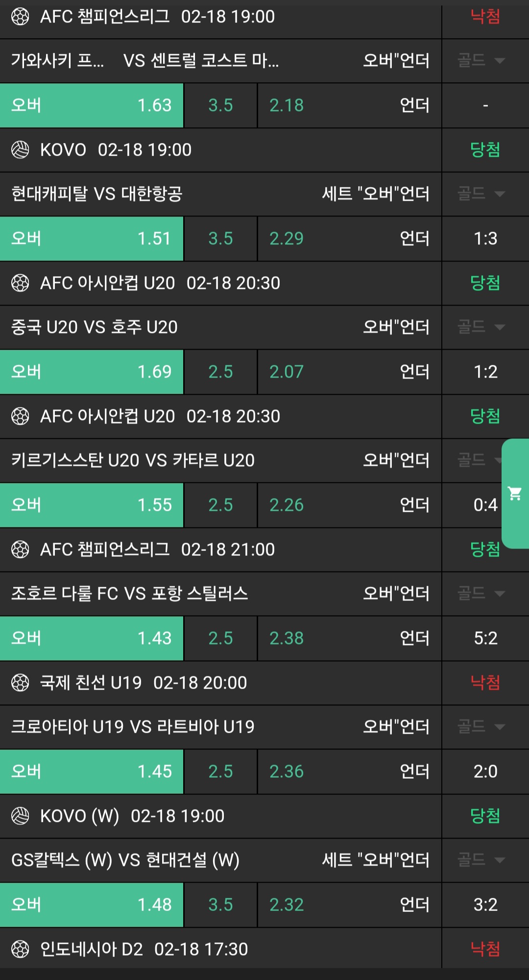Click 언더 2.38 for 조호르 다룰 FC match
This screenshot has width=529, height=980.
[x=349, y=638]
